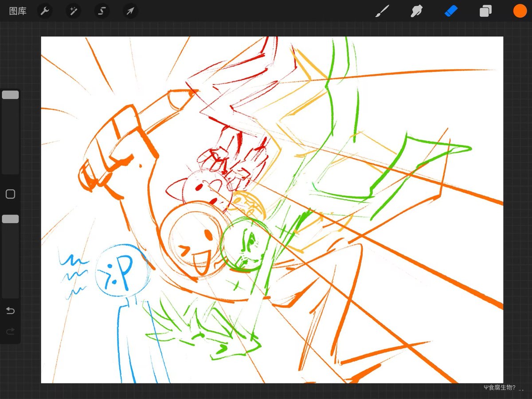Select the Eraser tool
This screenshot has height=399, width=532.
pyautogui.click(x=451, y=11)
